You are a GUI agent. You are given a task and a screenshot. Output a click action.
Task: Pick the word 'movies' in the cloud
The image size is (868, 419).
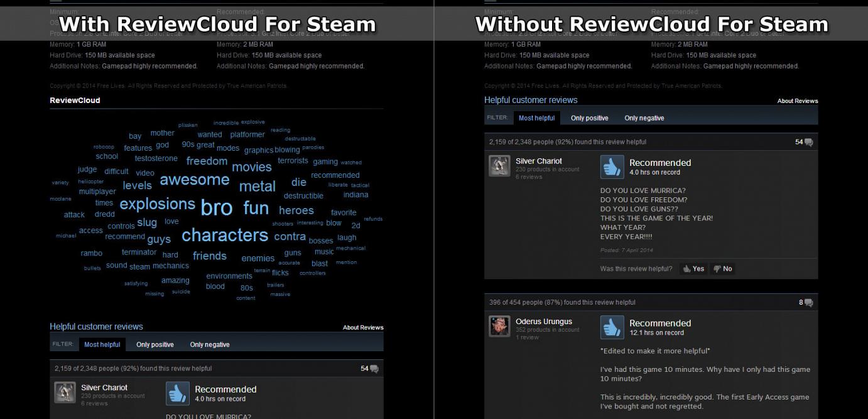coord(252,167)
